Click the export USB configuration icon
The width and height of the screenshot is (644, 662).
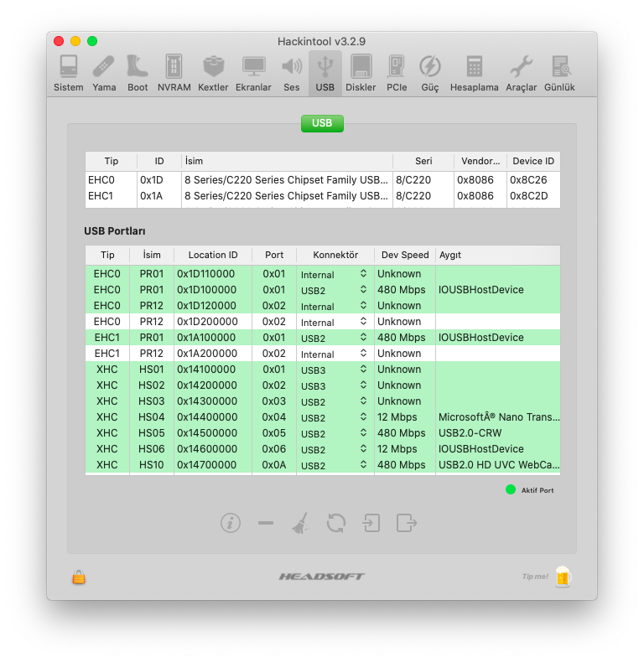tap(407, 523)
